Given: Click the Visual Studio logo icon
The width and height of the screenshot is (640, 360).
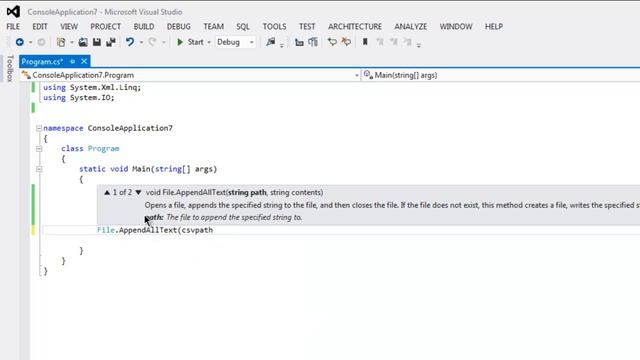Looking at the screenshot, I should [x=13, y=11].
